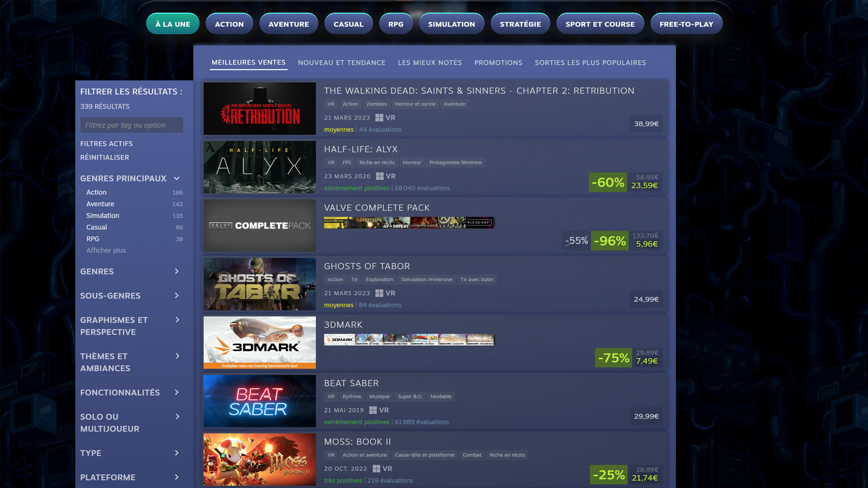Click Windows icon on Half-Life: Alyx row
The height and width of the screenshot is (488, 868).
[x=380, y=176]
